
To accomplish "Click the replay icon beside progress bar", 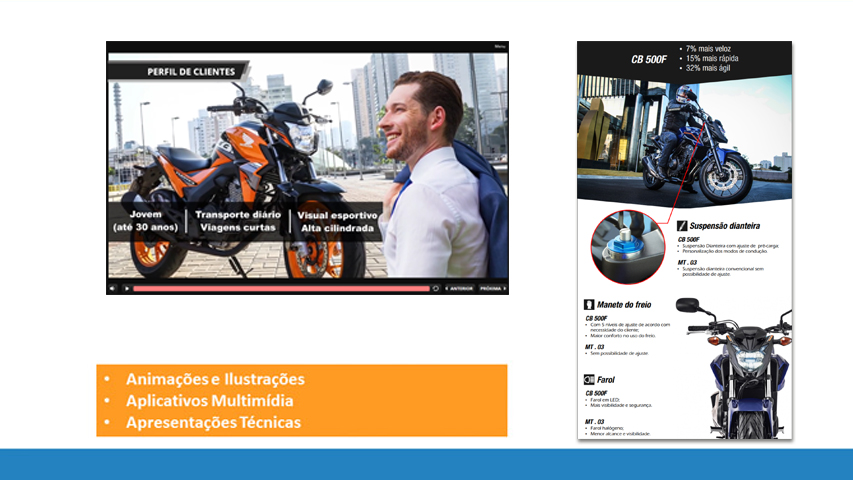I will 436,288.
